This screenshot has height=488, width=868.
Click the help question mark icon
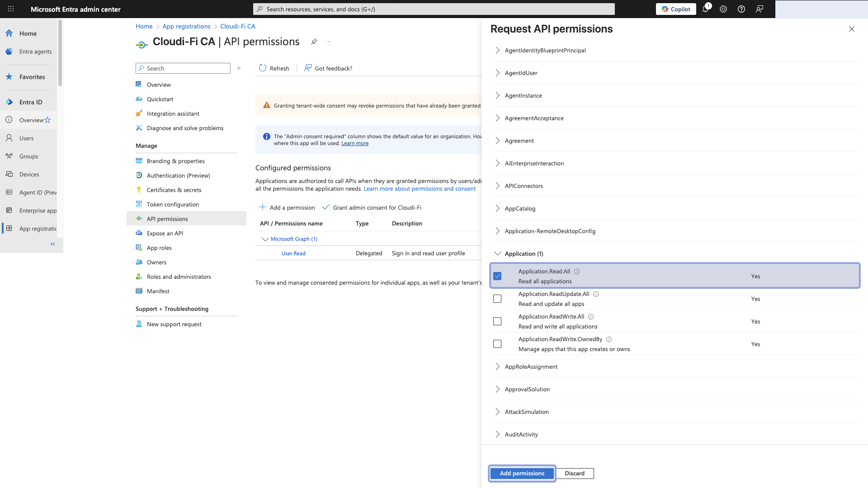click(741, 9)
